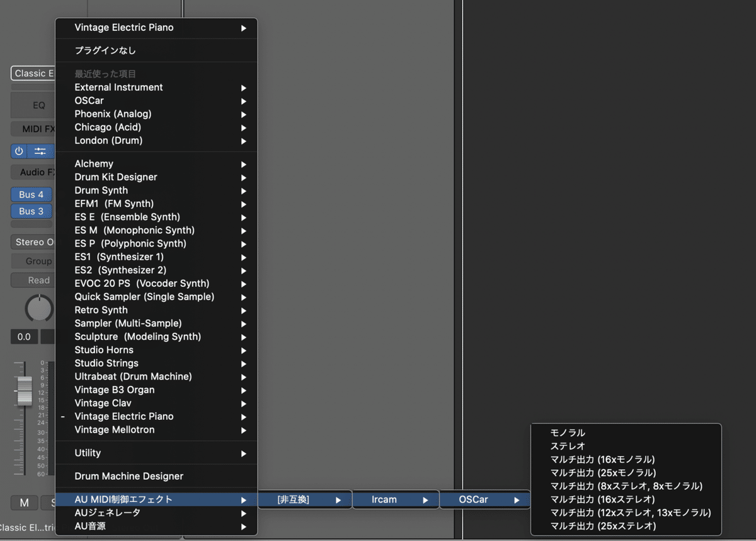
Task: Select EVOC 20 PS (Vocoder Synth)
Action: 156,283
